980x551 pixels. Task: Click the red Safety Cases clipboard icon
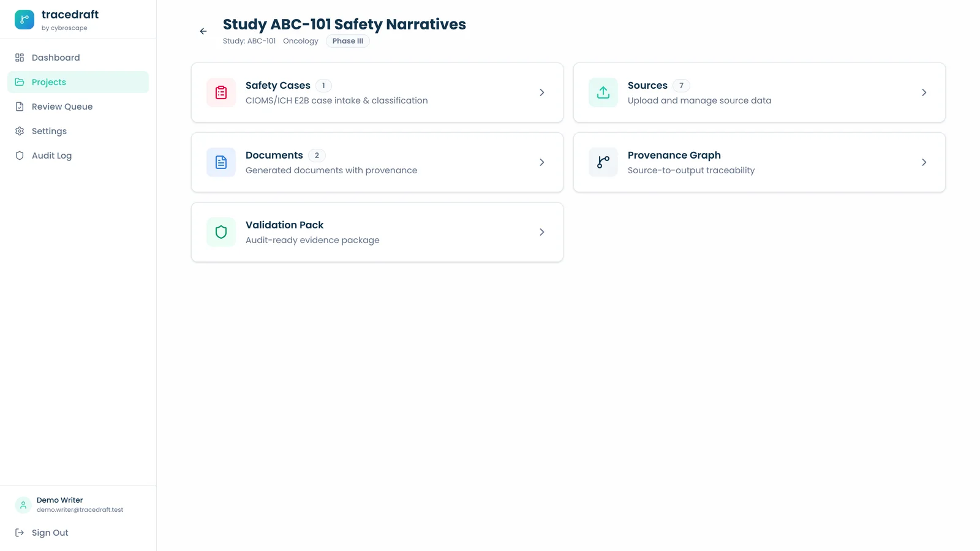pyautogui.click(x=221, y=92)
